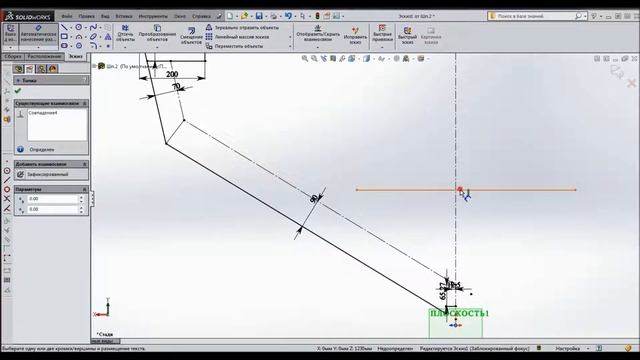Screen dimensions: 640x360
Task: Open the Convert Entities dropdown arrow
Action: pos(157,47)
